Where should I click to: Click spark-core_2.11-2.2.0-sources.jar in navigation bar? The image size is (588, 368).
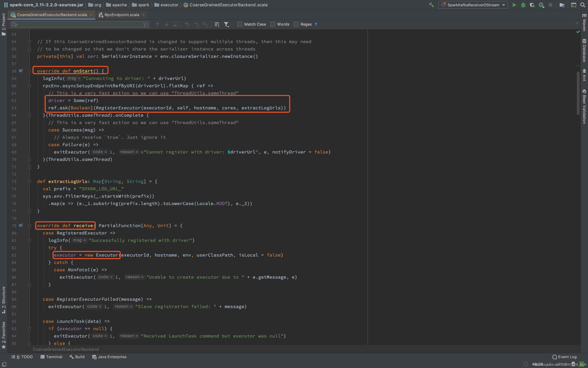pyautogui.click(x=44, y=5)
